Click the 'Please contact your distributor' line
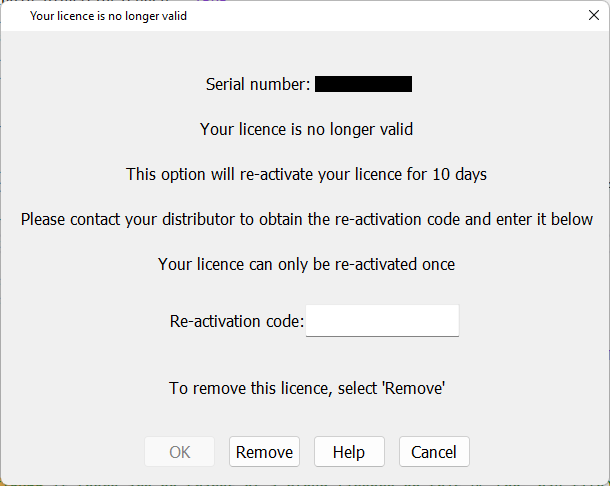 307,219
